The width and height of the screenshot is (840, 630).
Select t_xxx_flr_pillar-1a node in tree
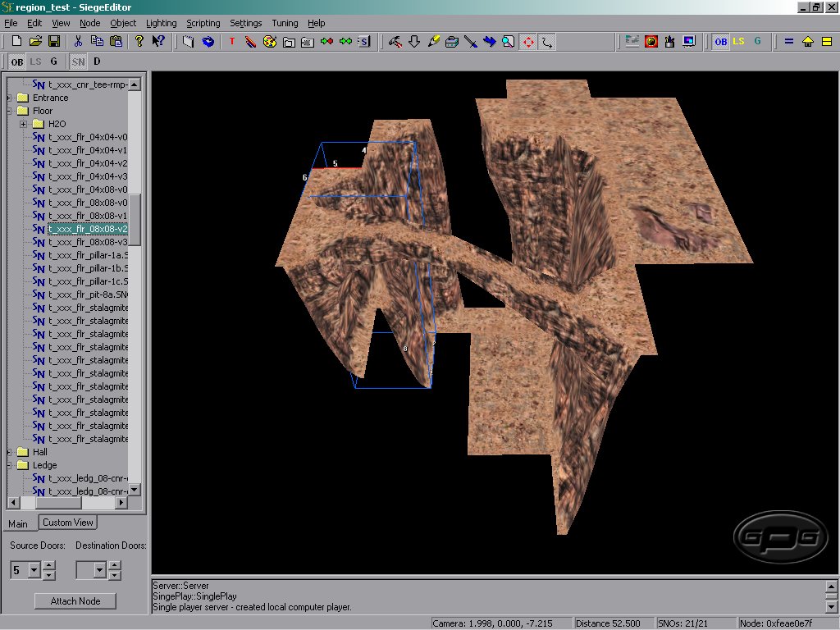[88, 255]
